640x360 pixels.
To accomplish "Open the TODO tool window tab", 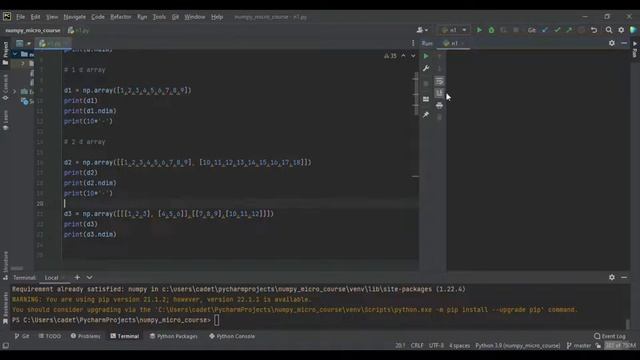I will point(49,336).
